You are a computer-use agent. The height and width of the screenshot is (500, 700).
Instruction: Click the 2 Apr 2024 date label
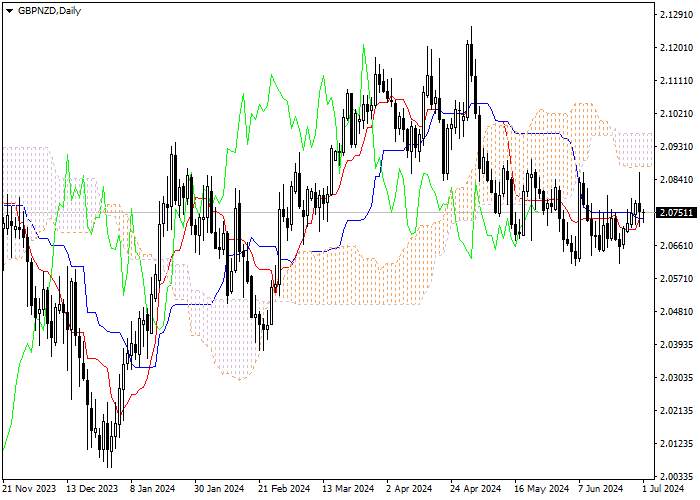tap(409, 489)
